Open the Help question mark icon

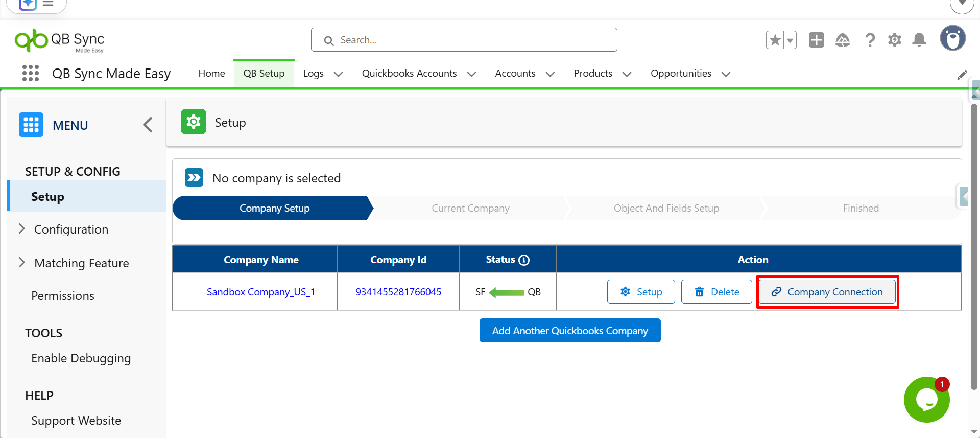870,40
